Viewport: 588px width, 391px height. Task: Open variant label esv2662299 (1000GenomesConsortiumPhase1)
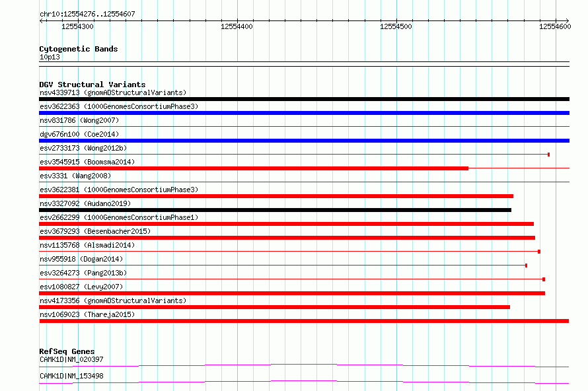[119, 217]
